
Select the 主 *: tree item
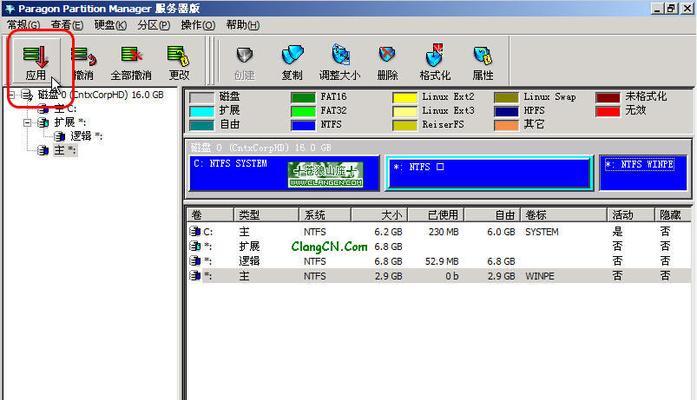[x=65, y=151]
